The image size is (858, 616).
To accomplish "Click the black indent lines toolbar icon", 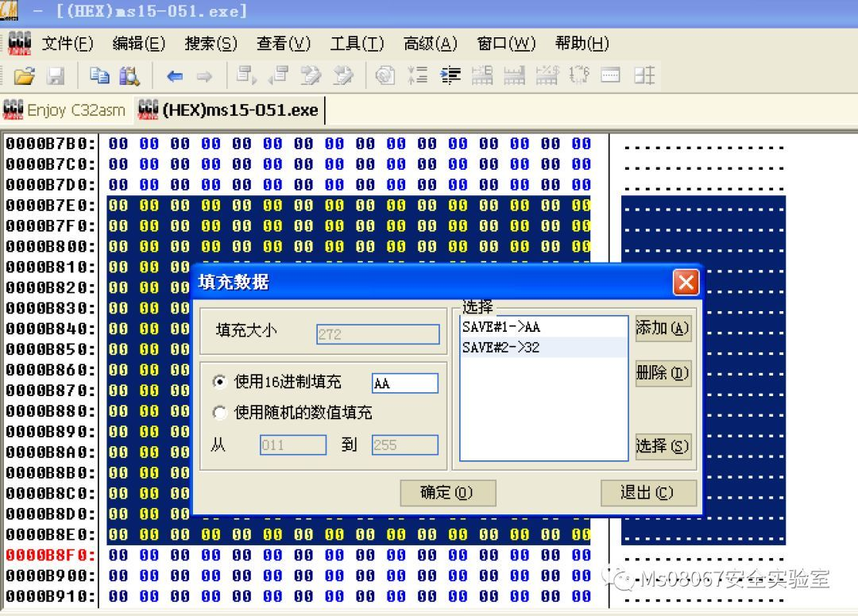I will pos(450,75).
